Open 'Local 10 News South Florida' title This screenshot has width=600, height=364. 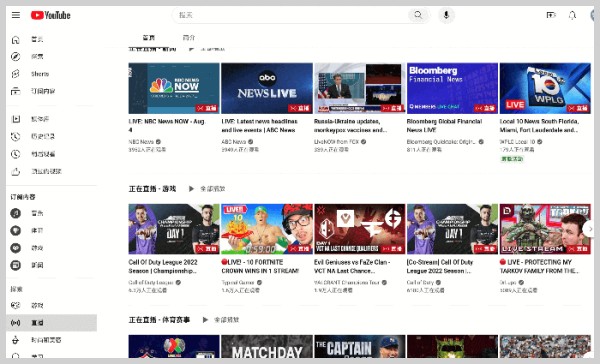pyautogui.click(x=540, y=126)
